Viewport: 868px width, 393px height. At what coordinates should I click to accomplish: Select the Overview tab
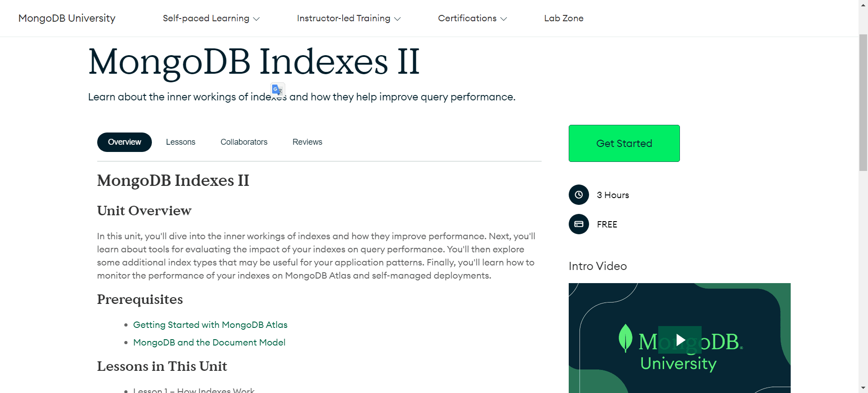(124, 142)
